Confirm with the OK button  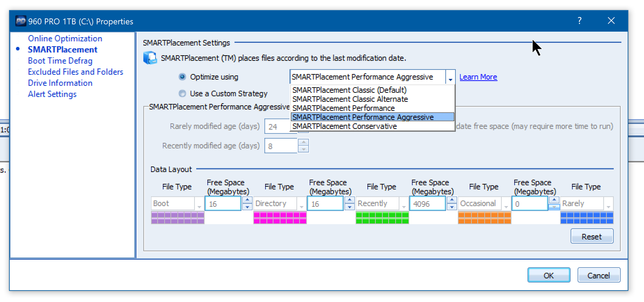click(549, 275)
